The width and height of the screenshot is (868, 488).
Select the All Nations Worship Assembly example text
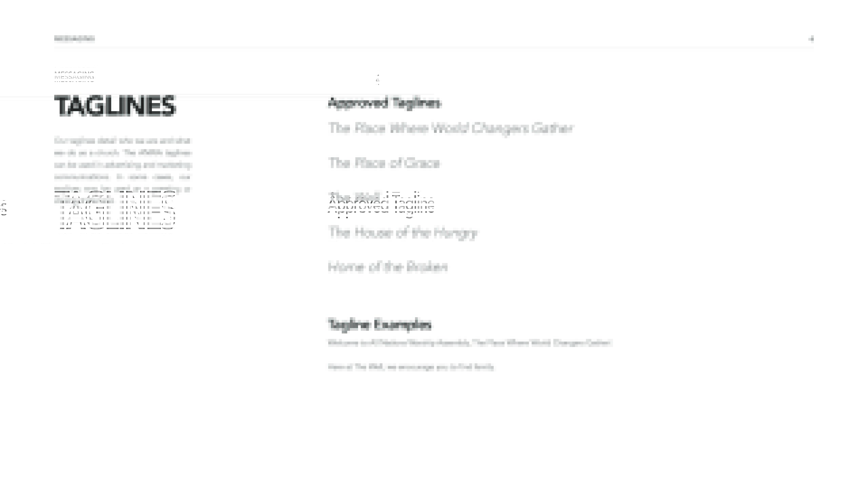(x=469, y=343)
